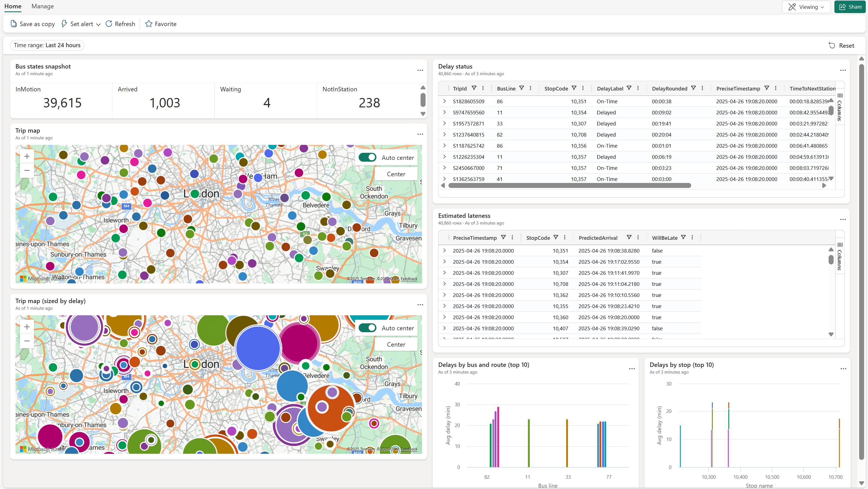The height and width of the screenshot is (489, 868).
Task: Switch to the Manage tab
Action: (42, 6)
